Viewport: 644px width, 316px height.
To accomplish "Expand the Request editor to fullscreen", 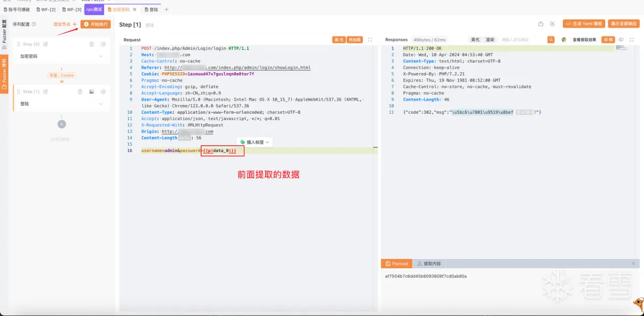I will pos(370,40).
